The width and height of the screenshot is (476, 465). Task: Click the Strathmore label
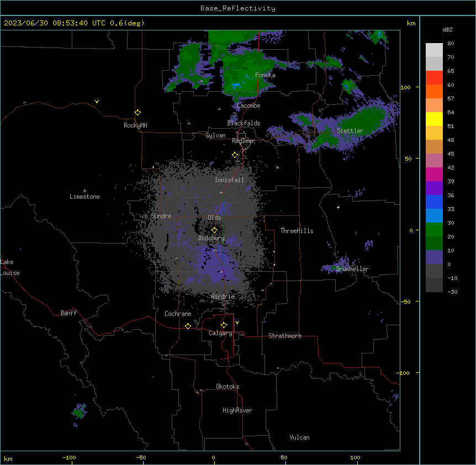click(285, 336)
